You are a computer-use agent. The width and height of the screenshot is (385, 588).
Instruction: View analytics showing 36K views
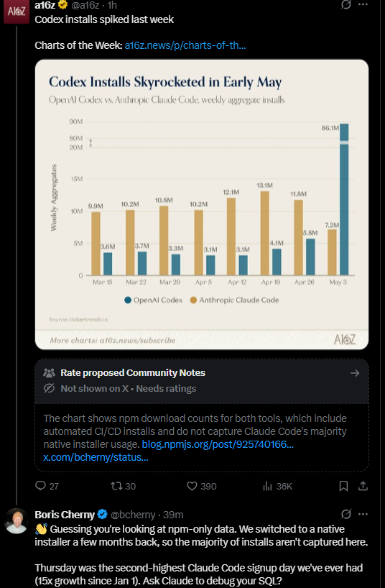(x=267, y=486)
